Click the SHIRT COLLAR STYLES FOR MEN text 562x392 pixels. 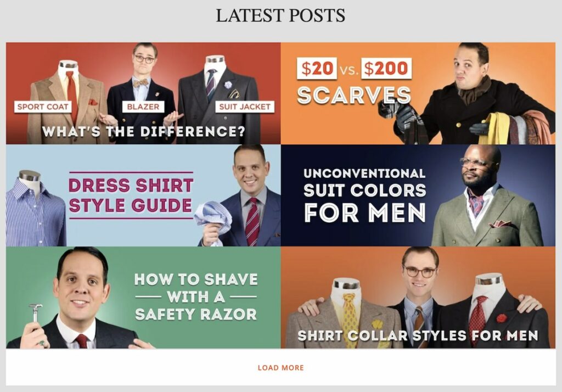click(418, 335)
